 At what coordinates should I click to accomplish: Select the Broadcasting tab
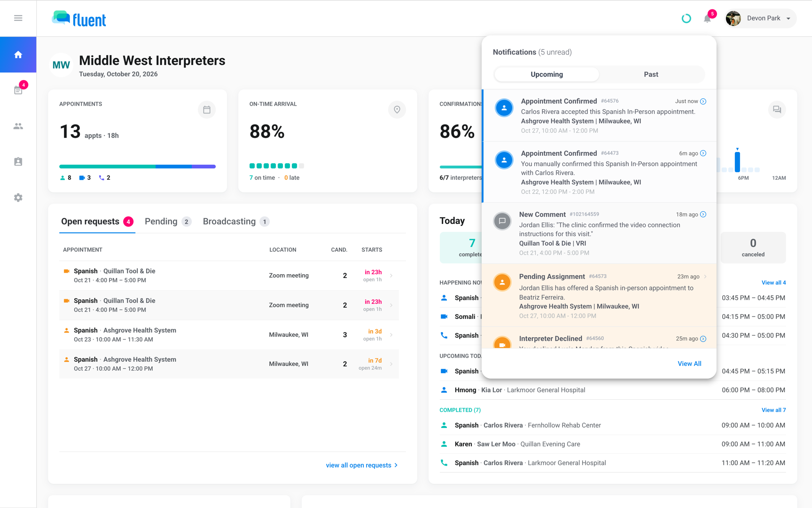point(236,222)
